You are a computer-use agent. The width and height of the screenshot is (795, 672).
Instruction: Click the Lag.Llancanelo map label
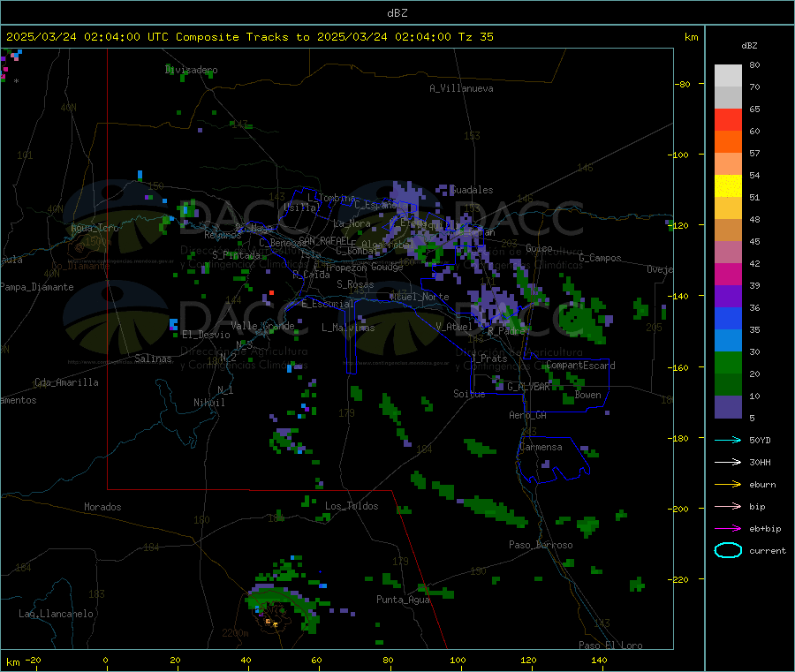[x=57, y=614]
